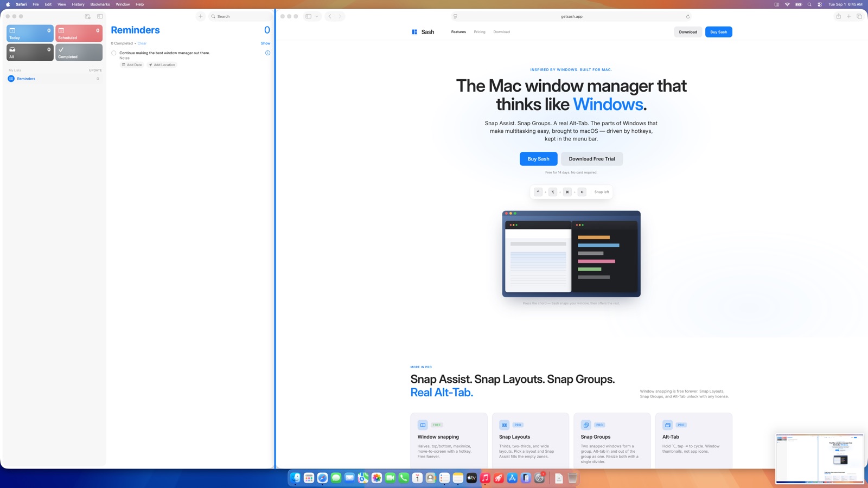This screenshot has height=488, width=868.
Task: Click Add Date on the reminder
Action: pyautogui.click(x=132, y=65)
